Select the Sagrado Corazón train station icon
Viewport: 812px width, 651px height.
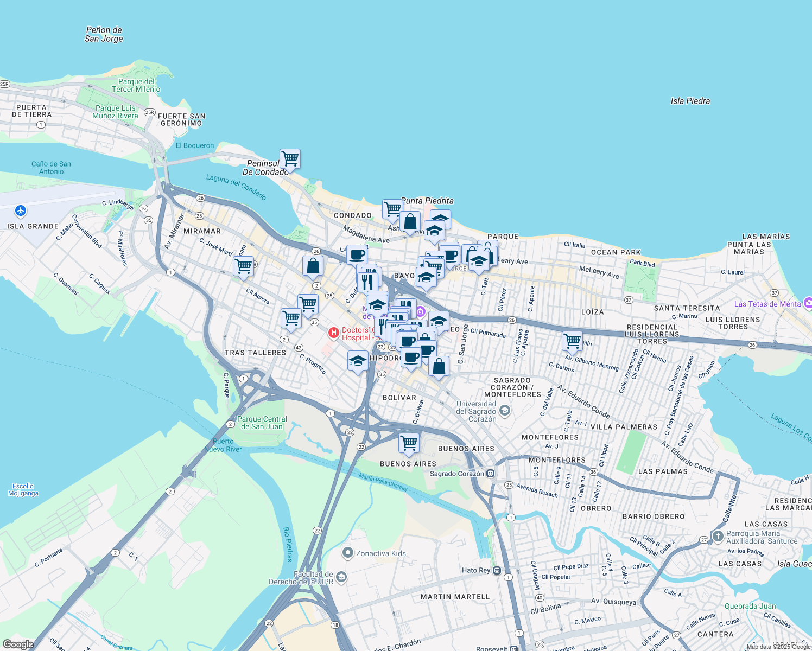click(491, 473)
